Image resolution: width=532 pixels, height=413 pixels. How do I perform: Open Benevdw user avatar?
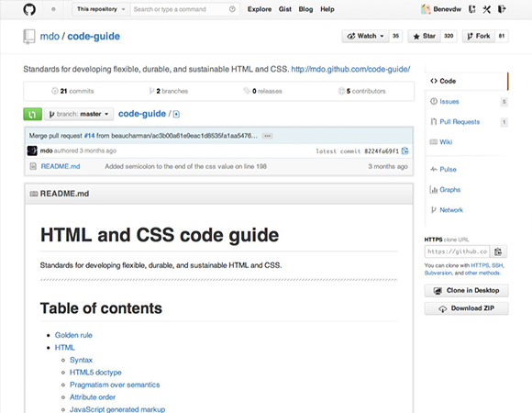click(x=426, y=9)
